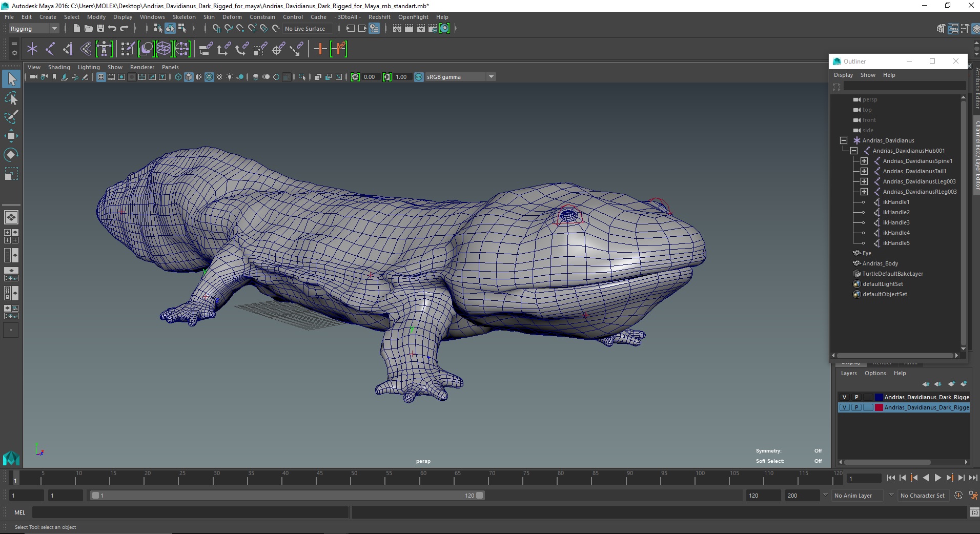Click the play forwards button
The height and width of the screenshot is (534, 980).
click(937, 478)
